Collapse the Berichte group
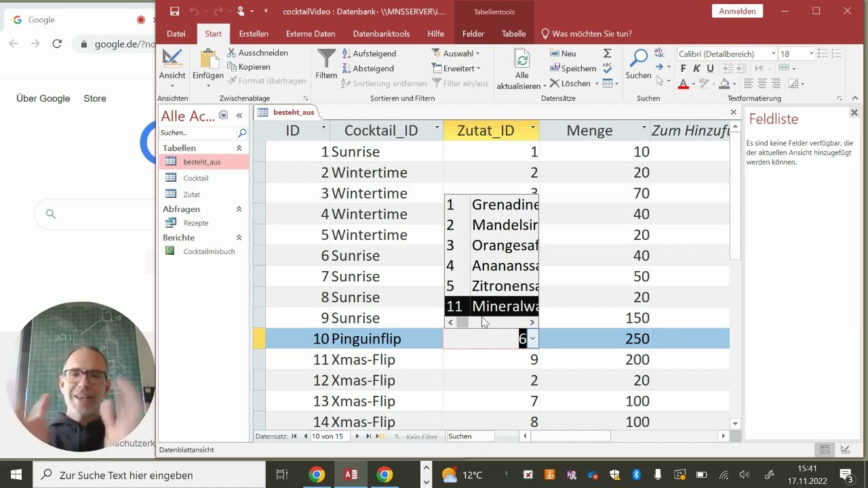 [x=239, y=238]
